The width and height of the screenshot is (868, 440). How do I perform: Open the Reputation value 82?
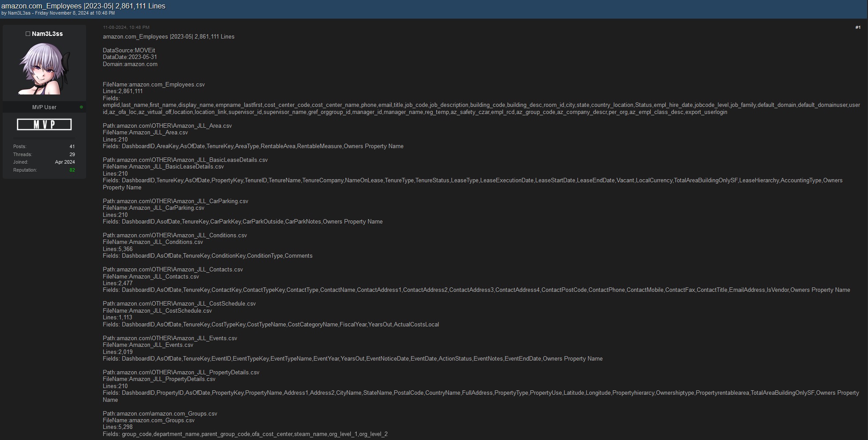72,170
